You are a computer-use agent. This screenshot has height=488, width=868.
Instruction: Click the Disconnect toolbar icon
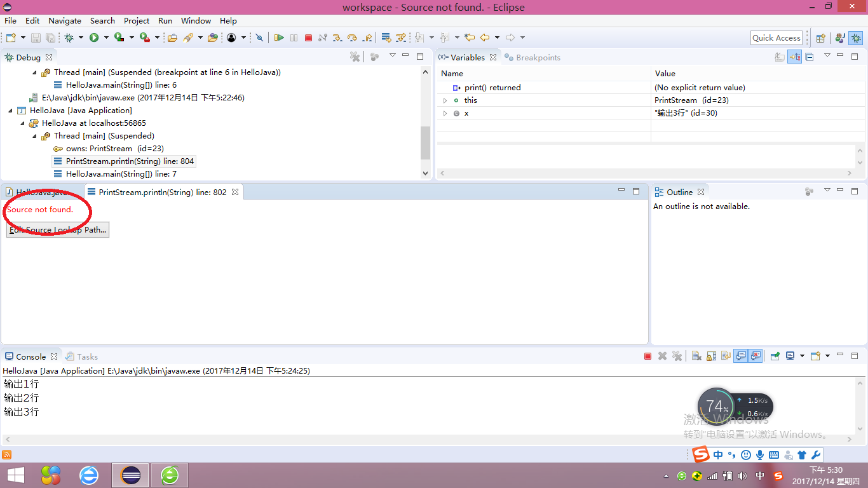[x=323, y=37]
